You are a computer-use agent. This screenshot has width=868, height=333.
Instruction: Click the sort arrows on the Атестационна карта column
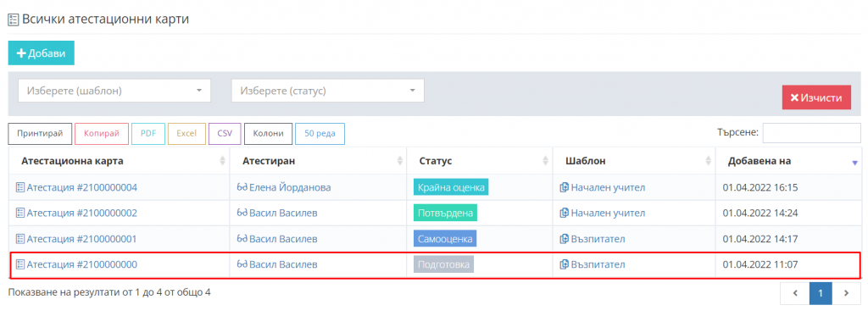[223, 160]
